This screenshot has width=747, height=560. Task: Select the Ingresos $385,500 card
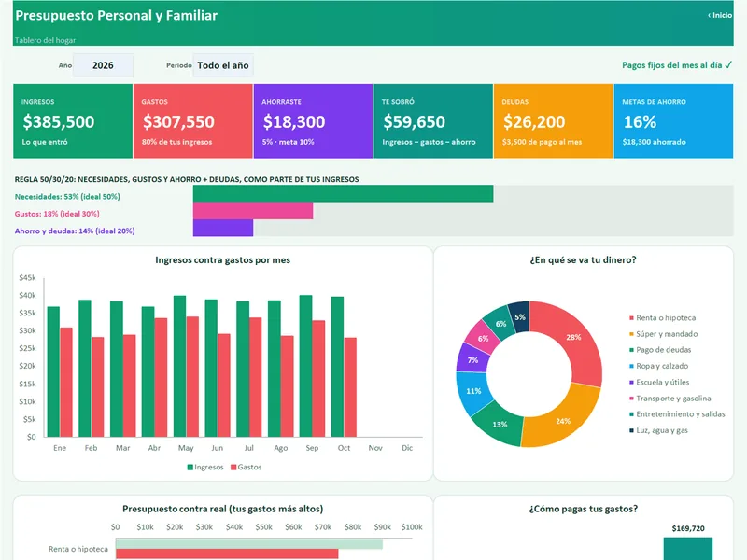tap(73, 121)
